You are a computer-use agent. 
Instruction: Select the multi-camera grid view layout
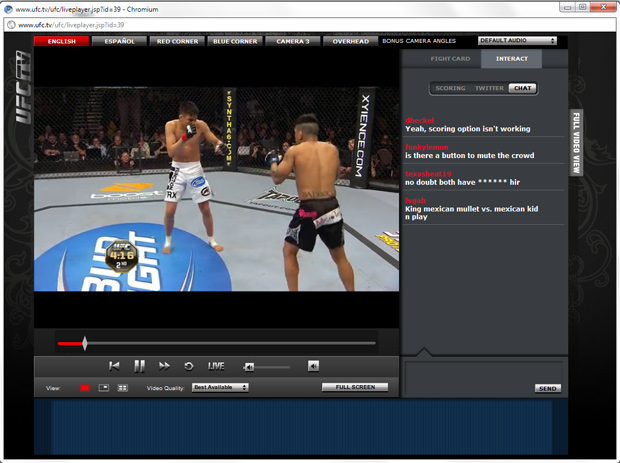click(123, 388)
